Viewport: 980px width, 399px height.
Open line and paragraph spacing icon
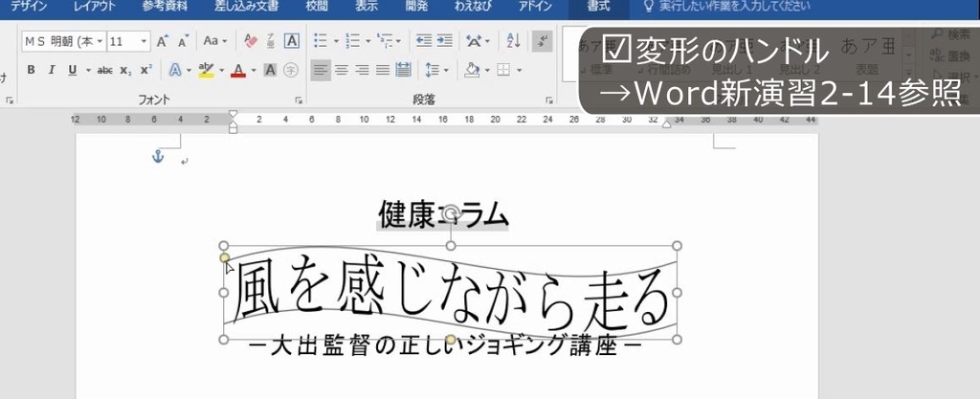click(x=432, y=70)
